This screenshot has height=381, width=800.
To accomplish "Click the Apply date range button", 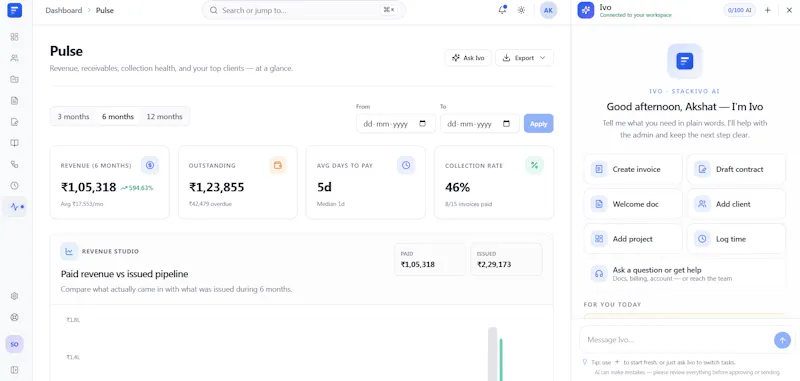I will coord(539,124).
